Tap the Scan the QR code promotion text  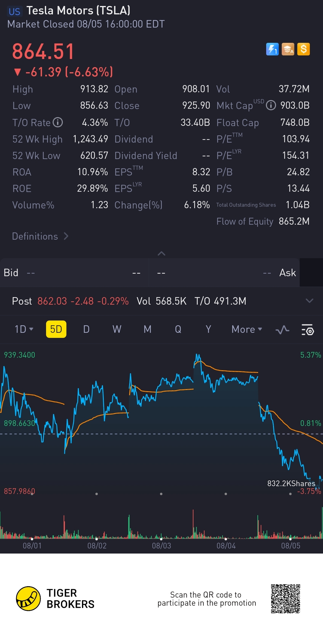tap(207, 599)
